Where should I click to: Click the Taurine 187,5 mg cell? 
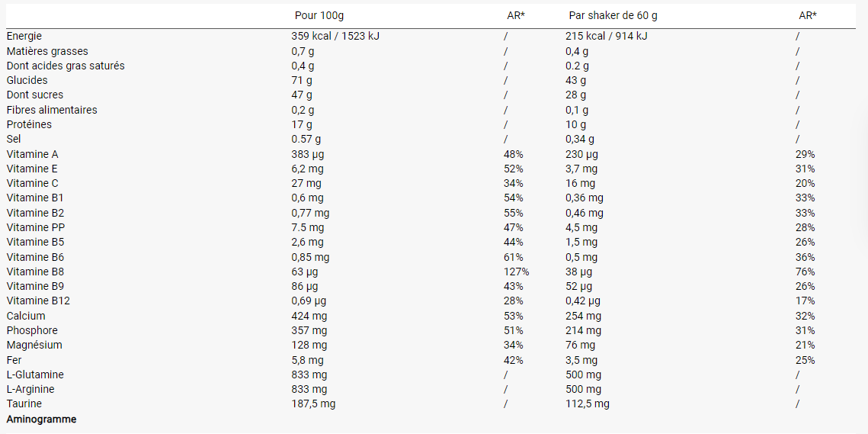(x=313, y=403)
